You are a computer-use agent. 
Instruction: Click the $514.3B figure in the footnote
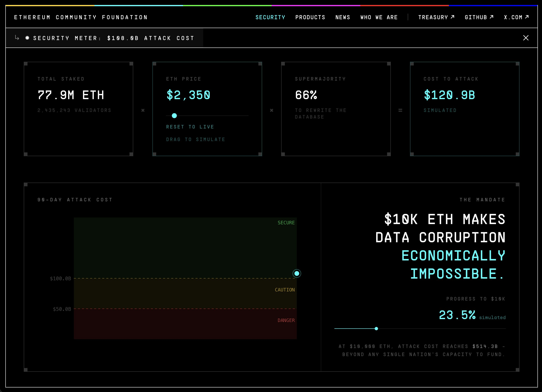[x=485, y=346]
